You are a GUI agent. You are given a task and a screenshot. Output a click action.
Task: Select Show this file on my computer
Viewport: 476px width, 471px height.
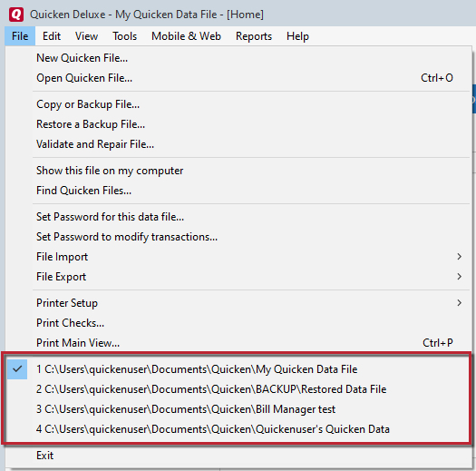point(238,171)
